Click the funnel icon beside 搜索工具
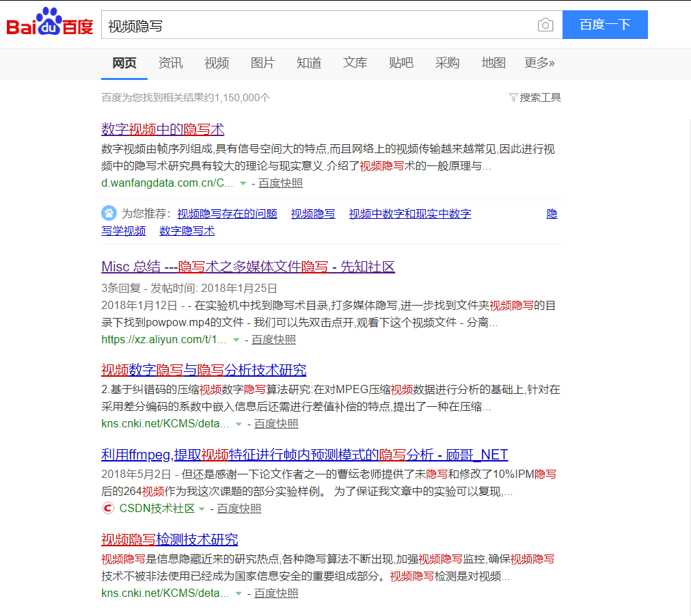The height and width of the screenshot is (616, 691). pyautogui.click(x=514, y=97)
